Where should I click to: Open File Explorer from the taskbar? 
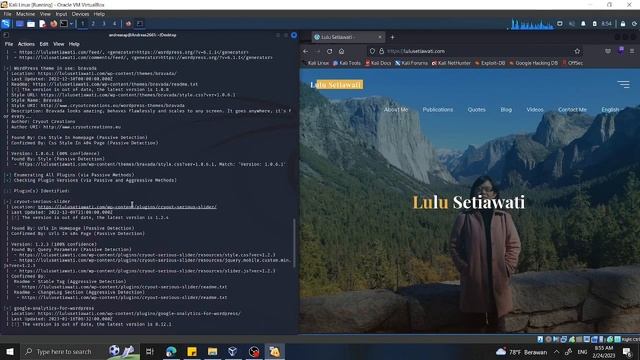click(212, 351)
